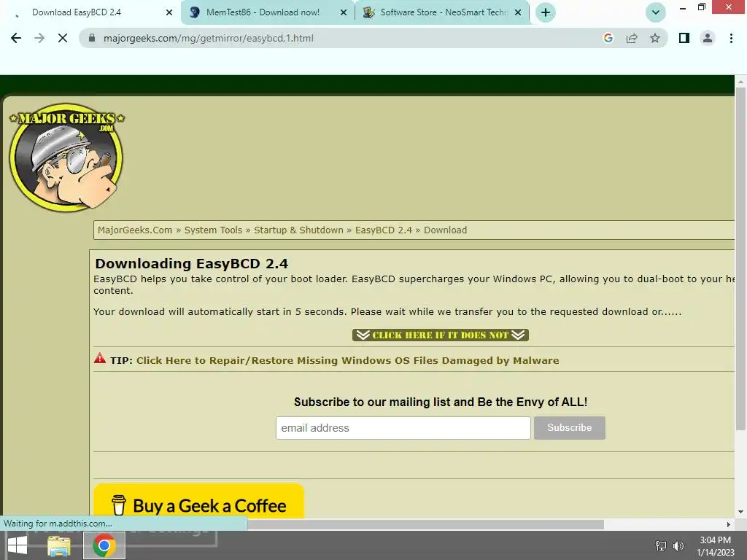This screenshot has height=560, width=747.
Task: Click the lock icon in the address bar
Action: coord(92,38)
